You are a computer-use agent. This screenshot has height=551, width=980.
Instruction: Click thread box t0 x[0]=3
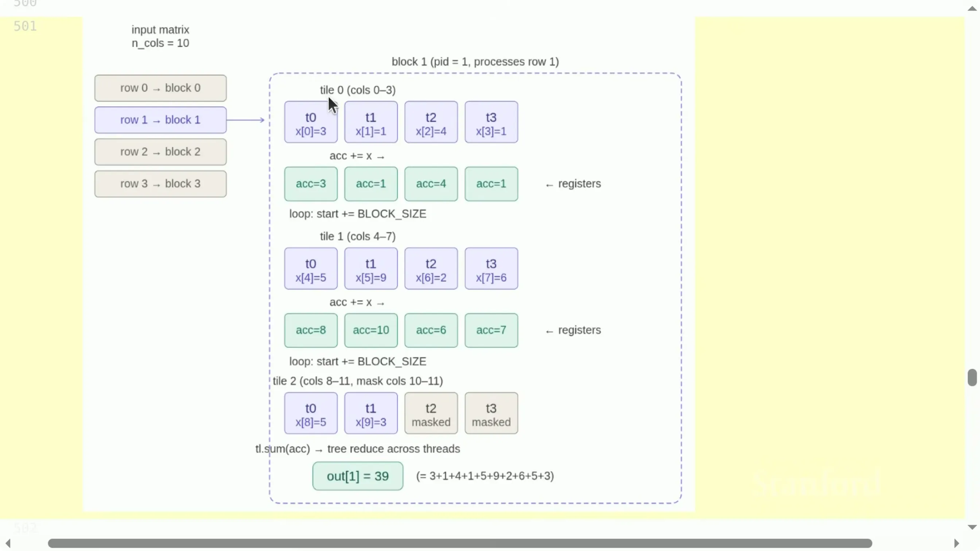coord(311,122)
